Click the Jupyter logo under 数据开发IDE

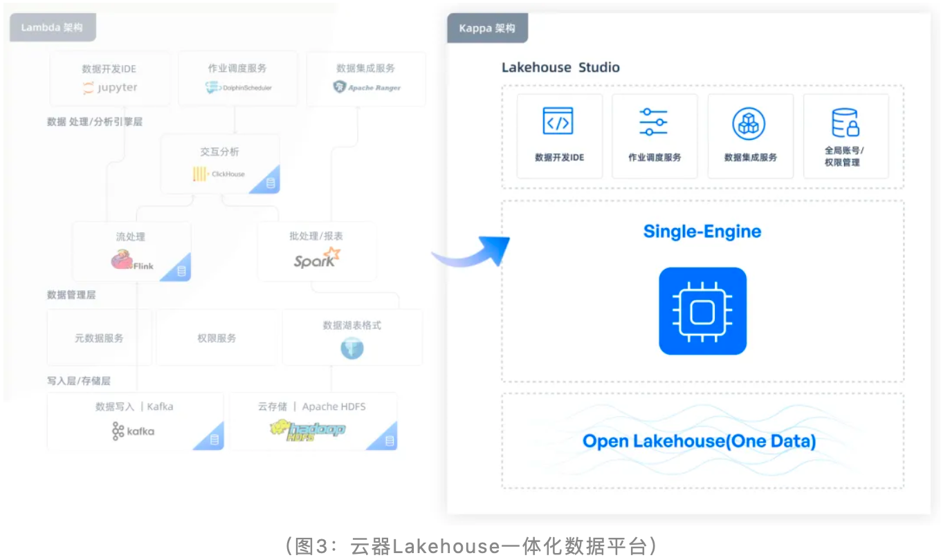[109, 88]
